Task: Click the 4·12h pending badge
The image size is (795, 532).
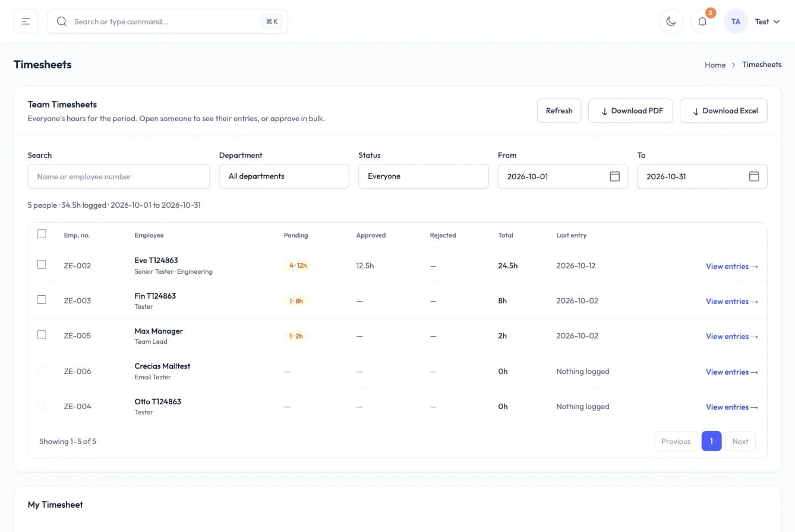Action: [x=298, y=265]
